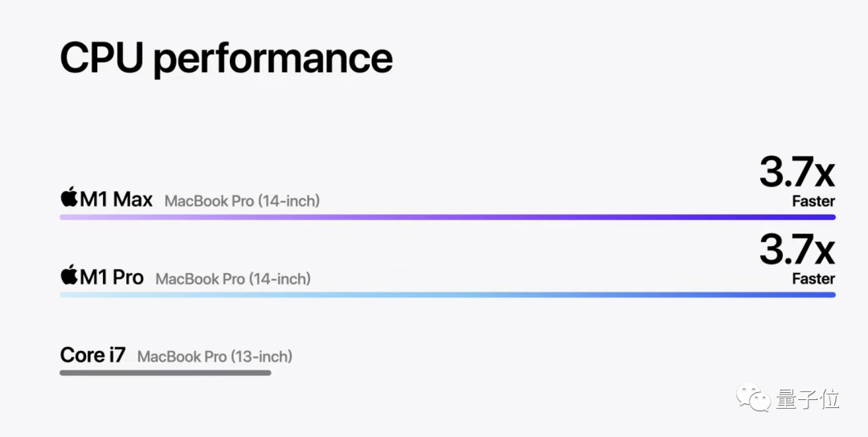Viewport: 868px width, 437px height.
Task: Click the blue M1 Pro performance bar
Action: pyautogui.click(x=447, y=295)
